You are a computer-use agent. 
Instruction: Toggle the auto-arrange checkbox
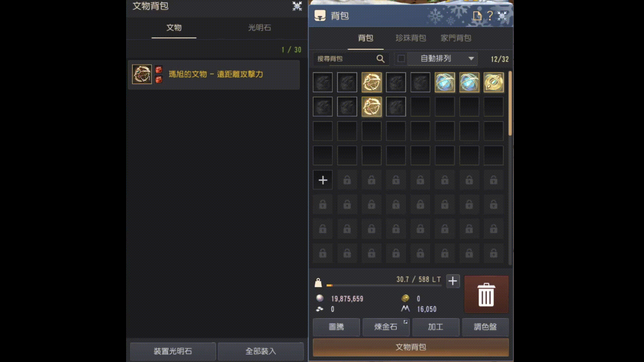[x=401, y=59]
